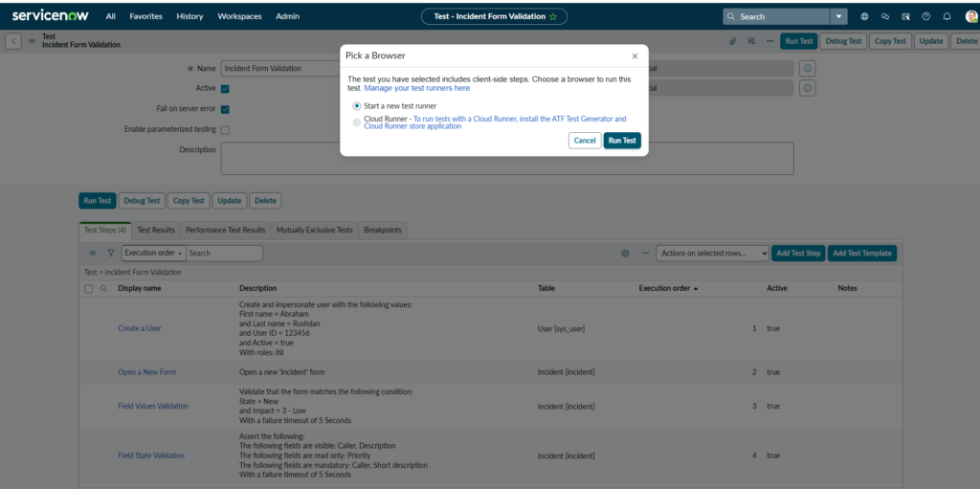Click the list personalize gear icon
The width and height of the screenshot is (980, 489).
click(x=625, y=254)
